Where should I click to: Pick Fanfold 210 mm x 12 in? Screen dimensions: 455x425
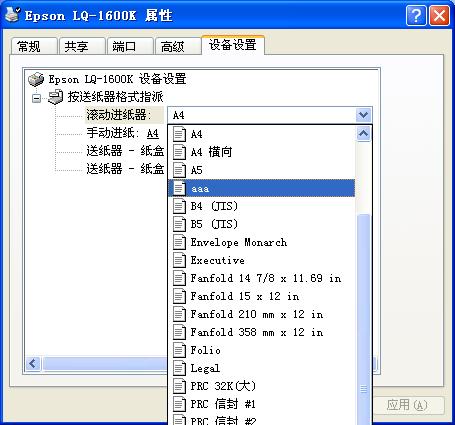[262, 314]
